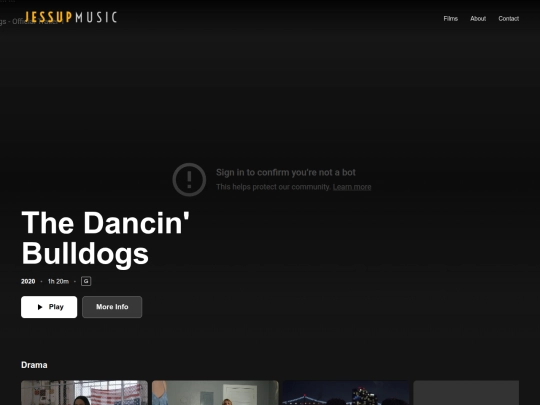Open the Drama thumbnail with American flag
The image size is (540, 405).
tap(84, 393)
